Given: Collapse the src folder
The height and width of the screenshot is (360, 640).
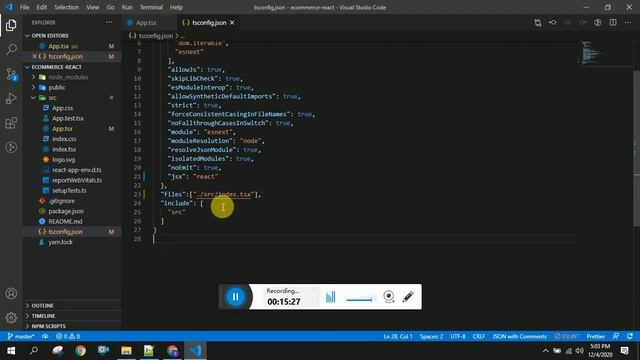Looking at the screenshot, I should 52,98.
